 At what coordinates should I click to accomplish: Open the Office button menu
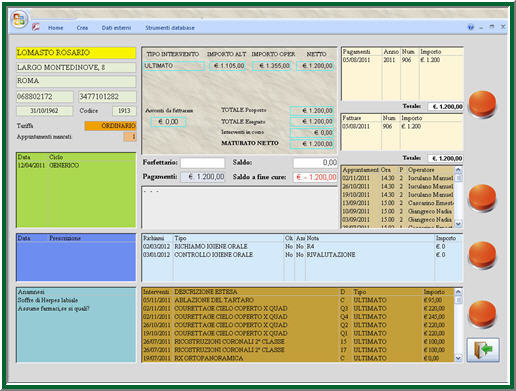[x=18, y=19]
